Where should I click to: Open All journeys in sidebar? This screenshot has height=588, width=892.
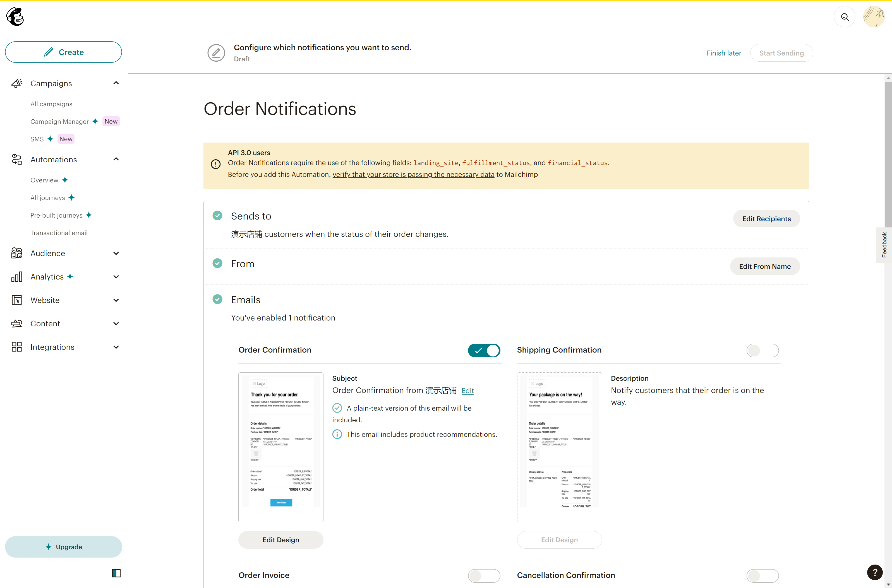pos(48,197)
